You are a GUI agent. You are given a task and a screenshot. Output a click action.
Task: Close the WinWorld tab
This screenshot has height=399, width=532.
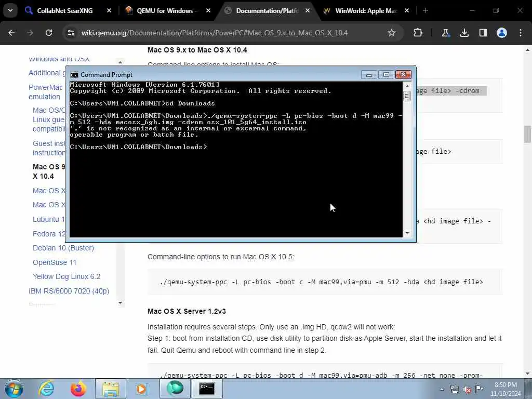[407, 11]
